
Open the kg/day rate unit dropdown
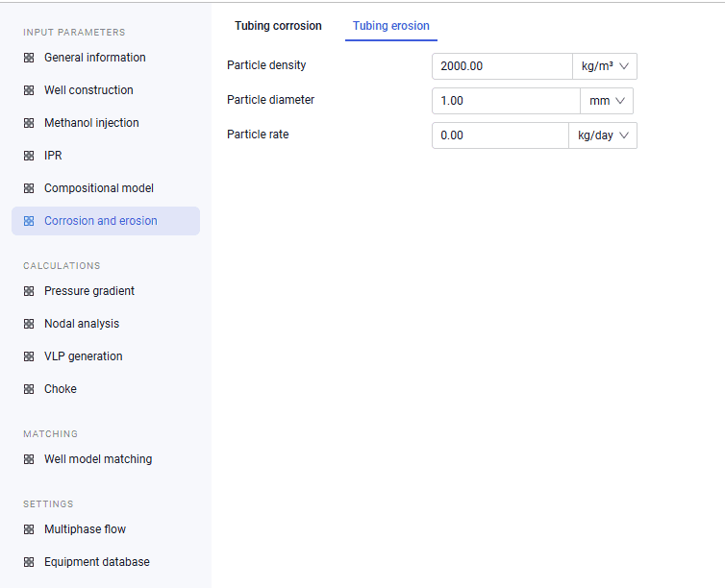coord(603,135)
